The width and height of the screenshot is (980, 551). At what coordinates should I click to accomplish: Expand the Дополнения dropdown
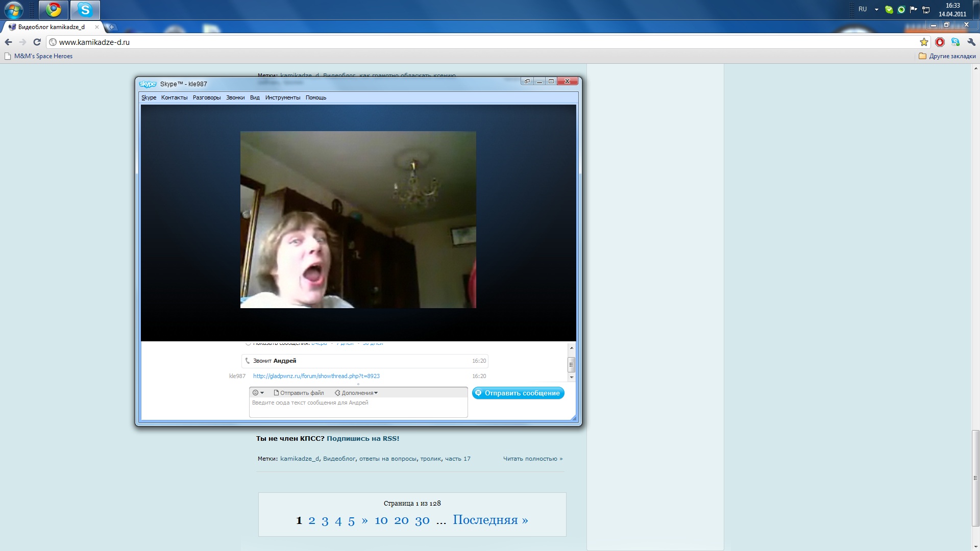coord(356,393)
